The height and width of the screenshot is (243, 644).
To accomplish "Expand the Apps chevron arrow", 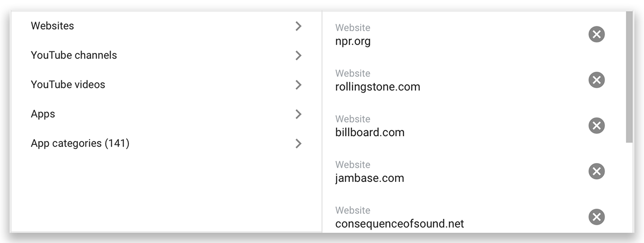I will click(299, 114).
